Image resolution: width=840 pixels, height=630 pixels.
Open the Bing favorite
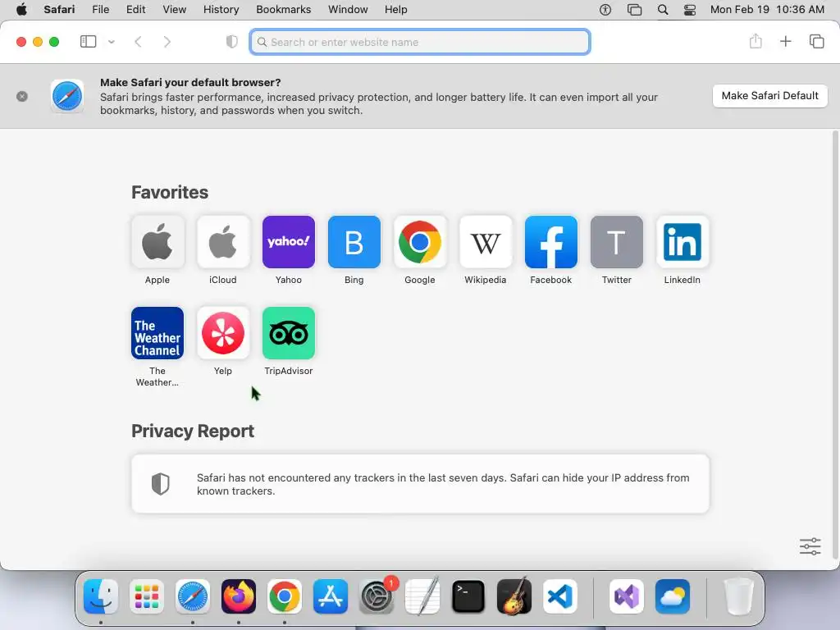(x=354, y=242)
